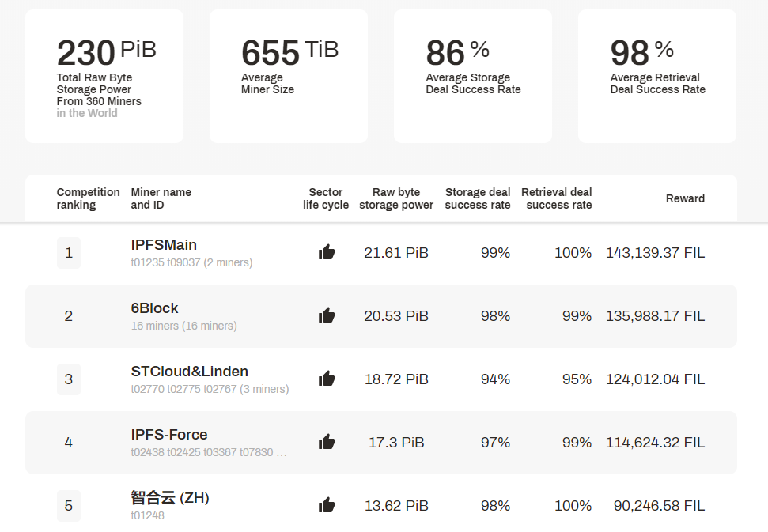Screen dimensions: 768x532
Task: Open the 6Block miner entry
Action: [154, 308]
